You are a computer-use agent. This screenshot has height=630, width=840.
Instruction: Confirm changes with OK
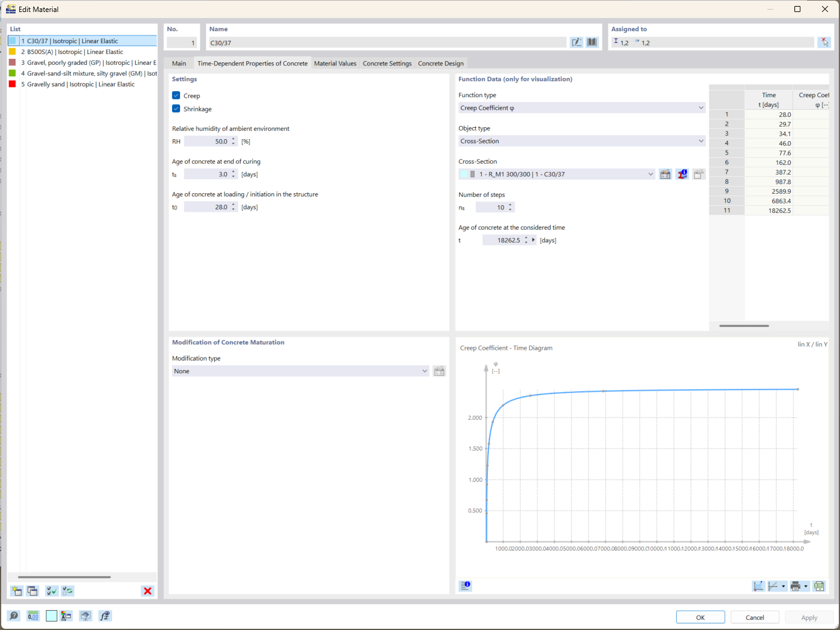point(700,617)
